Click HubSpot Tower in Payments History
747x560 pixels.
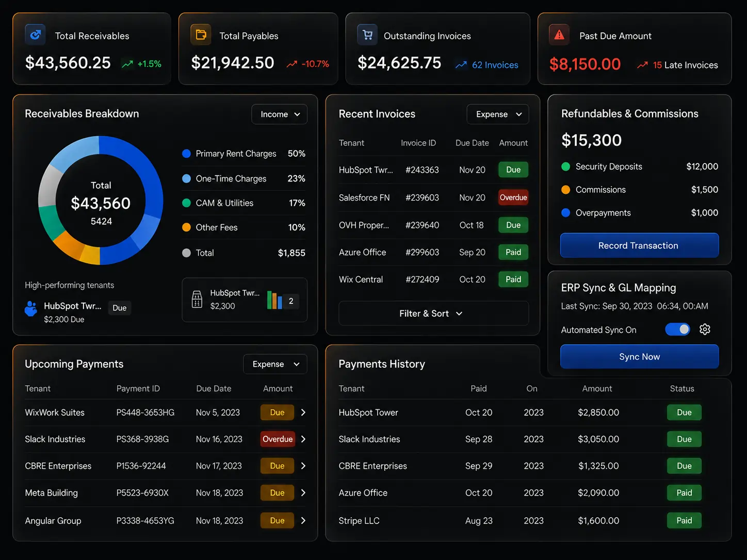click(x=368, y=413)
